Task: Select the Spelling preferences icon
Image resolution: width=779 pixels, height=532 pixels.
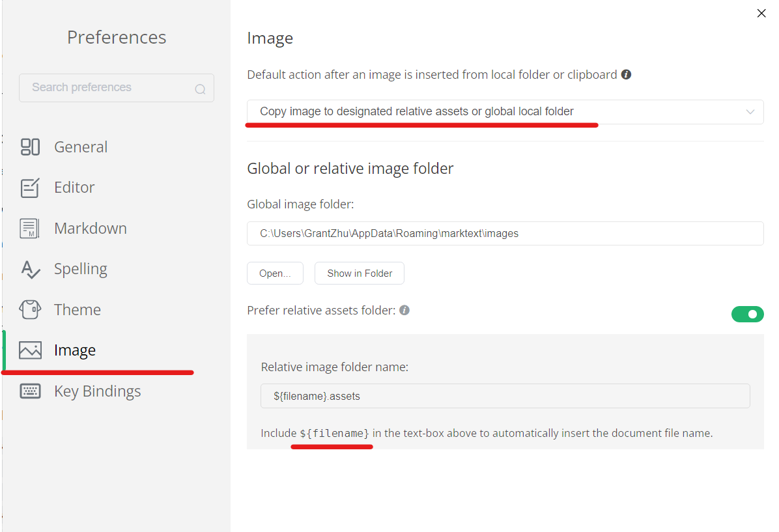Action: tap(30, 268)
